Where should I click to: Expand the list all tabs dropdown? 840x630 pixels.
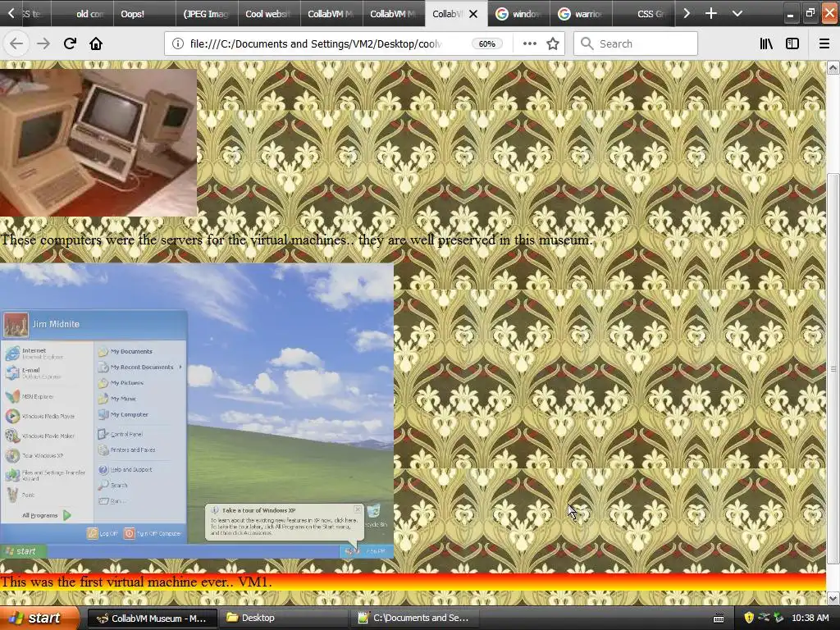tap(737, 13)
